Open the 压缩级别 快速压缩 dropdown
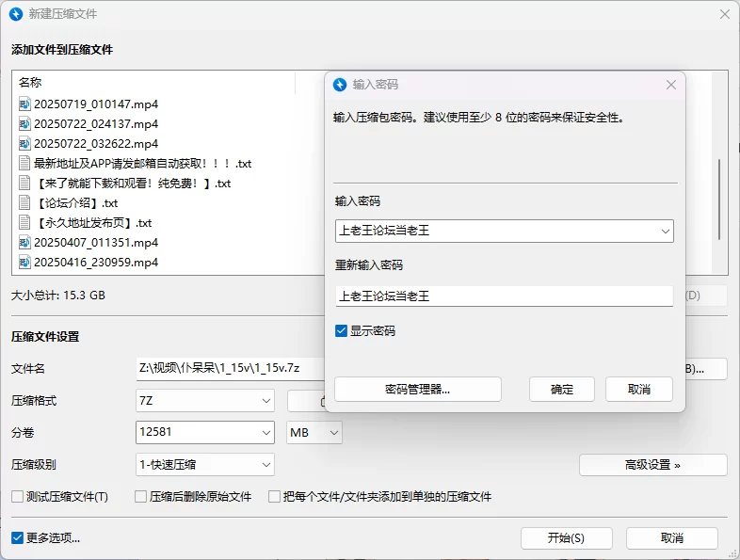The width and height of the screenshot is (740, 560). pyautogui.click(x=266, y=464)
